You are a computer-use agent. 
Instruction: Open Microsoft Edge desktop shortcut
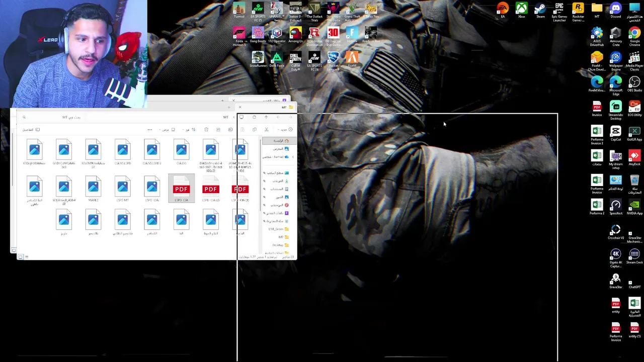(616, 86)
